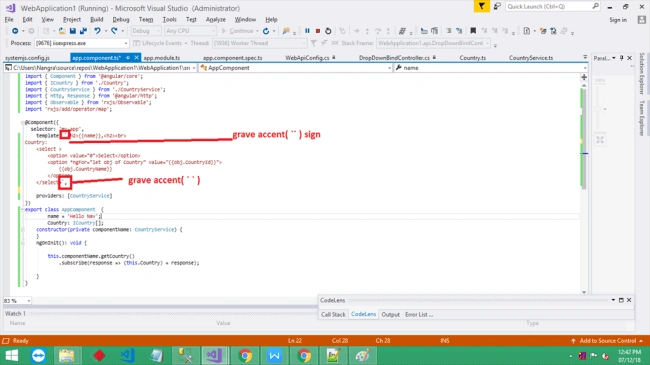Open the Stack Frame dropdown

[x=433, y=43]
